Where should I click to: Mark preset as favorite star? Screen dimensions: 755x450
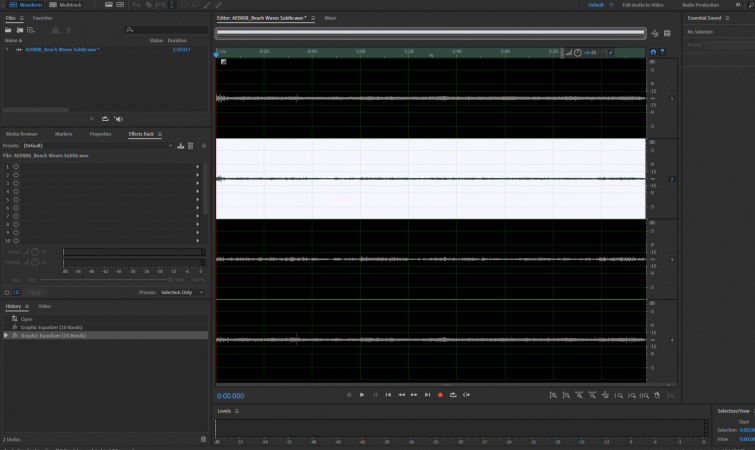tap(204, 146)
